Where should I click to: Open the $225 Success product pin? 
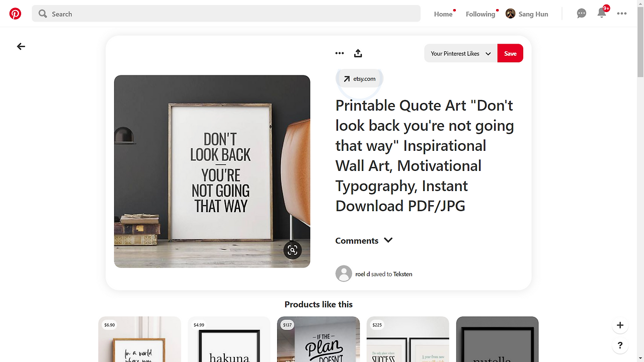408,339
